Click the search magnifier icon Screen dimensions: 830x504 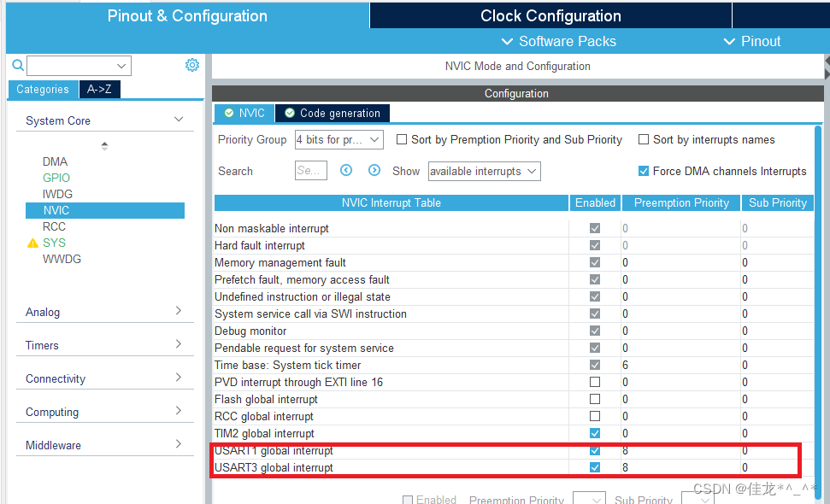[x=18, y=65]
